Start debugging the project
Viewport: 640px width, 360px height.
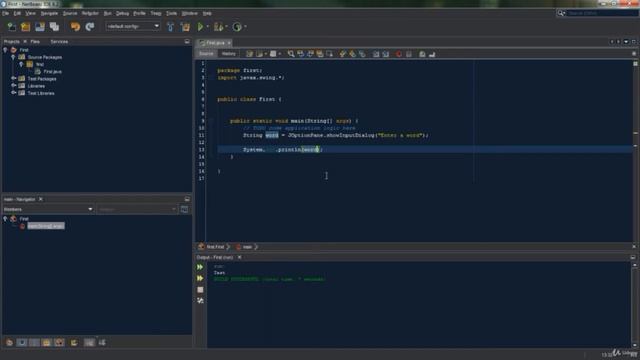tap(218, 27)
